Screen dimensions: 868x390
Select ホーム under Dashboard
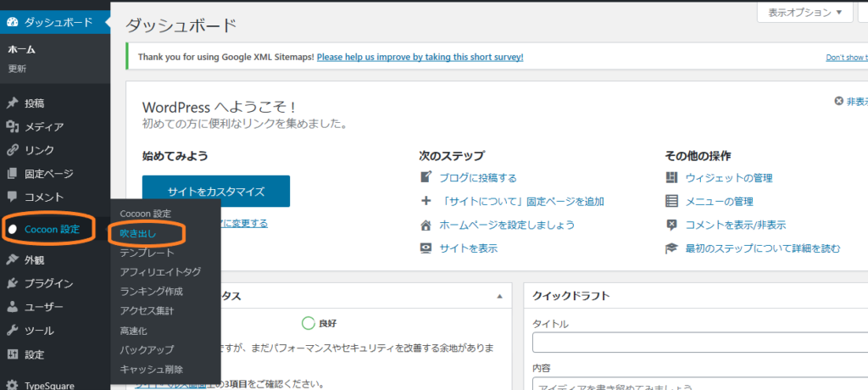(21, 50)
